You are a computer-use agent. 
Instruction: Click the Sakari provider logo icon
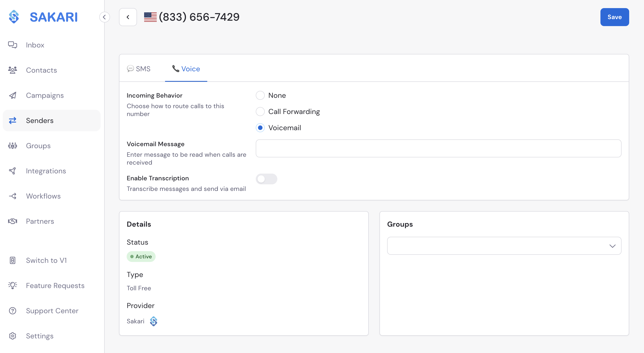click(154, 321)
